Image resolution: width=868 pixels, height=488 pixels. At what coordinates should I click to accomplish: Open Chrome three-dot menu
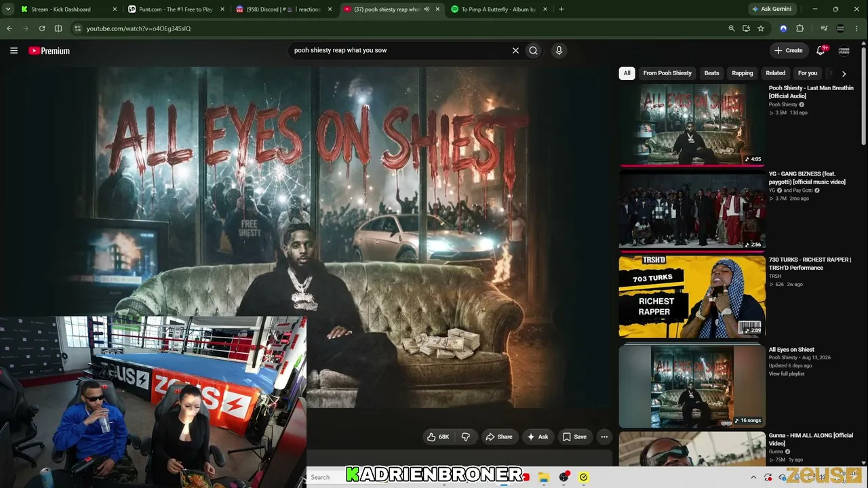[858, 28]
